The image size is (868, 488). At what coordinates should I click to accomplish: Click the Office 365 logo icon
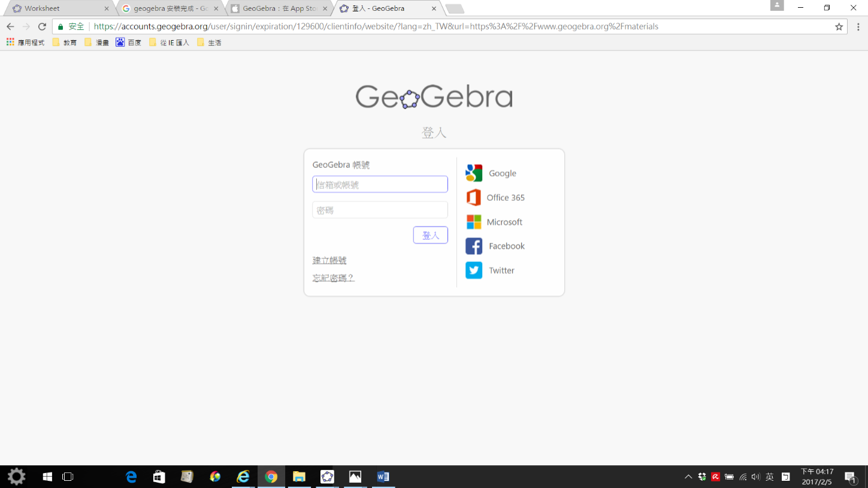pyautogui.click(x=473, y=197)
